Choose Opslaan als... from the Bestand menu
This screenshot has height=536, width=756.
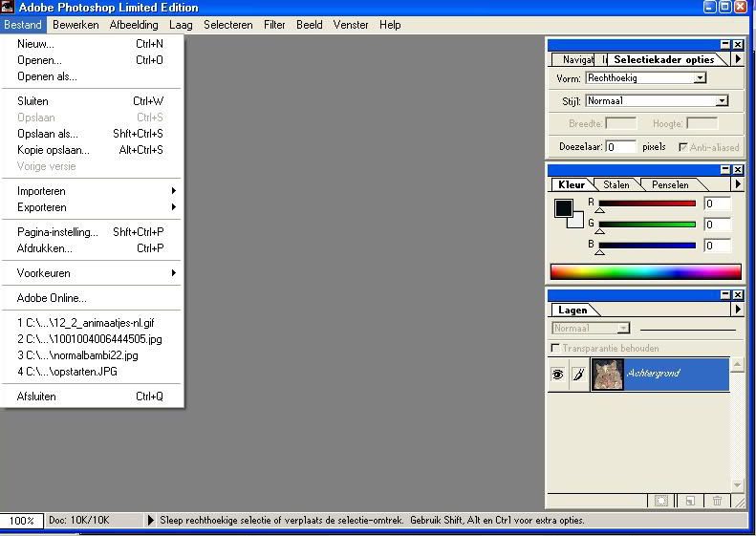(48, 134)
